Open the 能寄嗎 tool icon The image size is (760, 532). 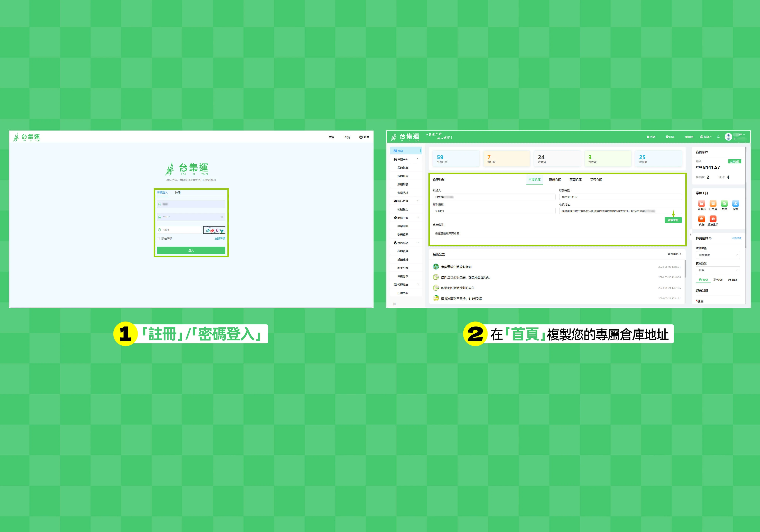click(701, 204)
